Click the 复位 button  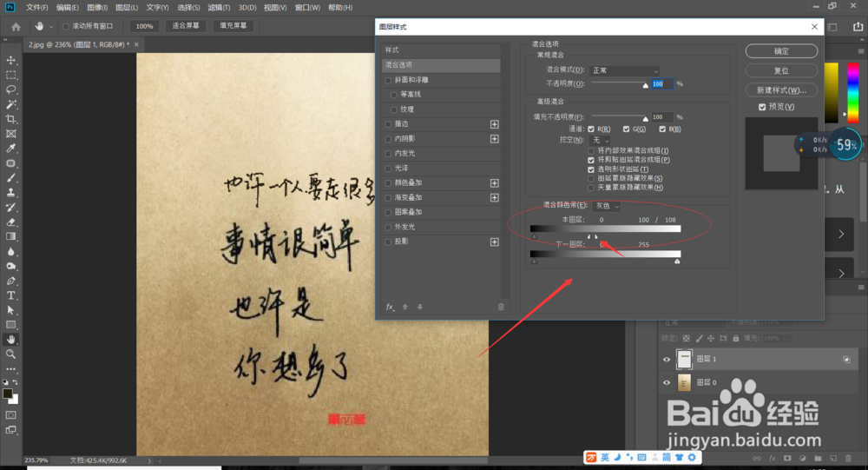click(781, 70)
